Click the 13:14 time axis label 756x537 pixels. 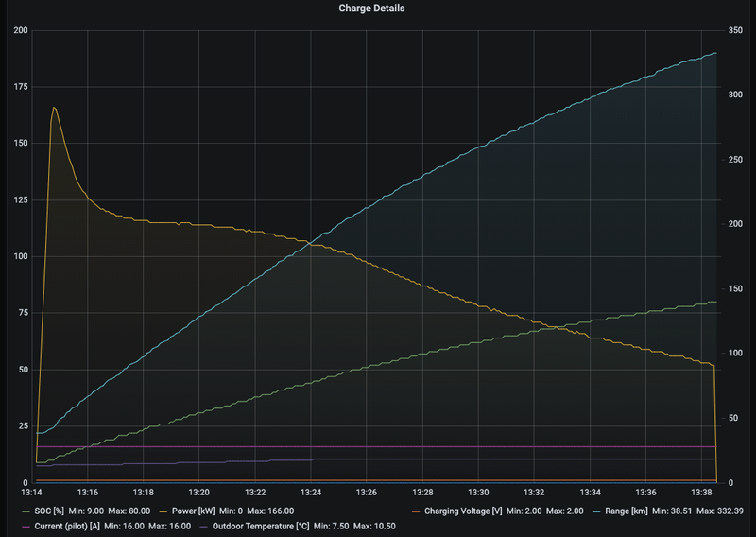(31, 493)
